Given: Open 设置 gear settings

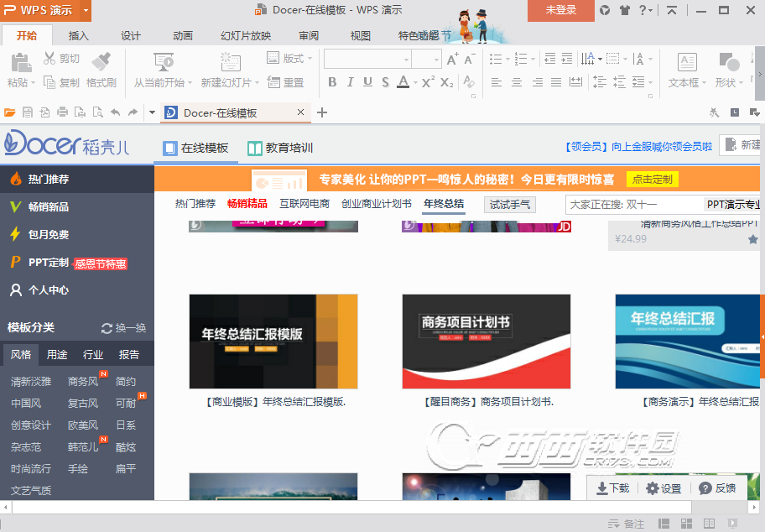Looking at the screenshot, I should 664,488.
